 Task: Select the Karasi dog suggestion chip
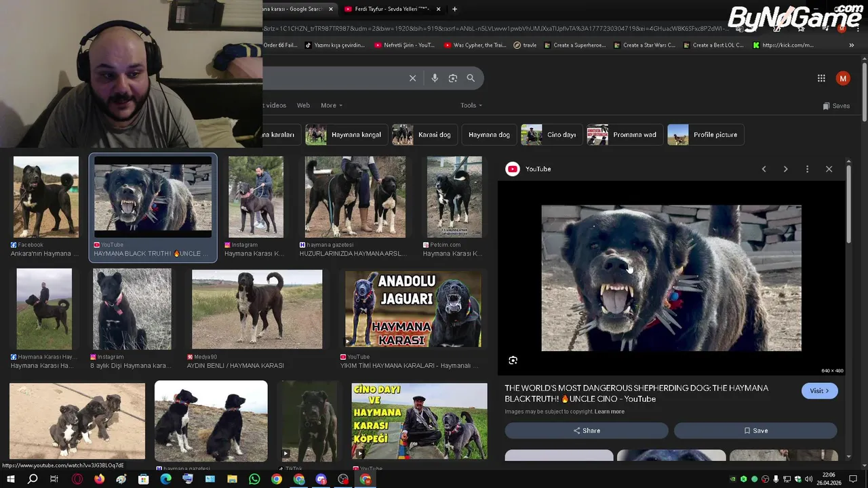425,134
